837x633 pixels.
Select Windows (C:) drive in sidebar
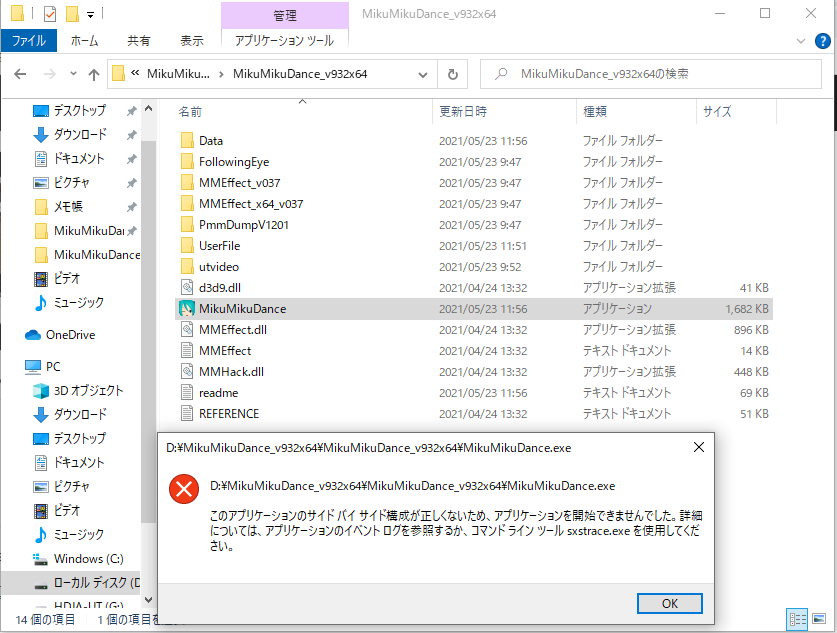88,558
